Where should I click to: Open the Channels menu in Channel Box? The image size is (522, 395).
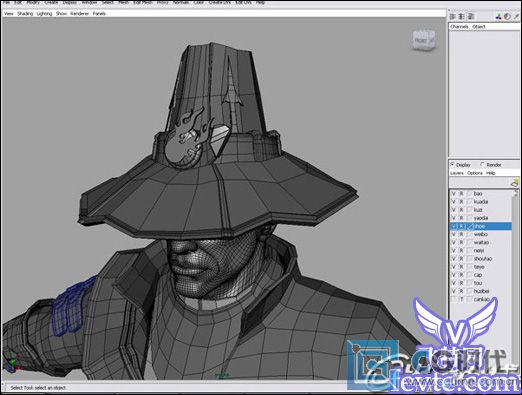coord(459,27)
